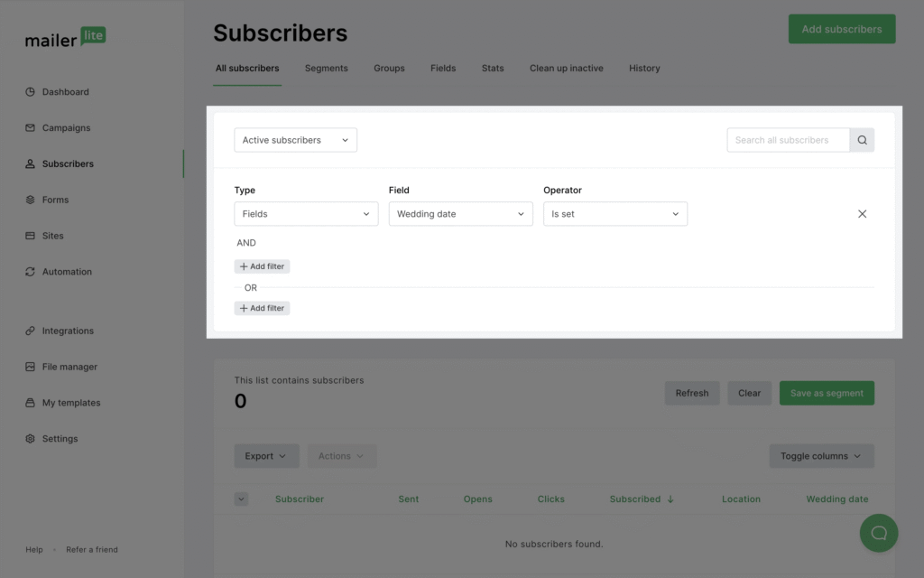Open the Forms section
924x578 pixels.
[x=32, y=200]
